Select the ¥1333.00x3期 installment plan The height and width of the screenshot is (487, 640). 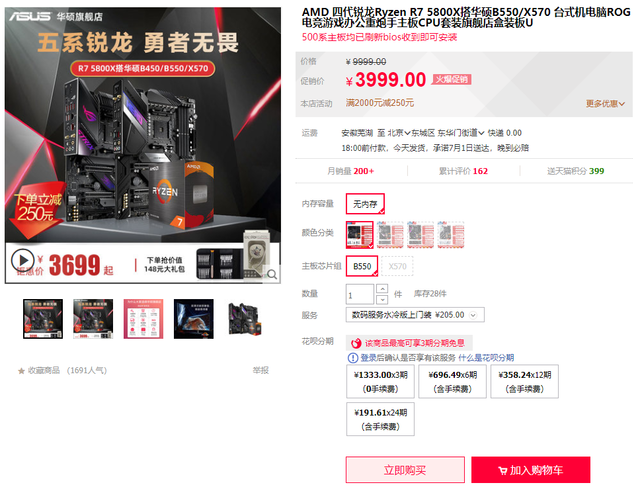[x=380, y=381]
